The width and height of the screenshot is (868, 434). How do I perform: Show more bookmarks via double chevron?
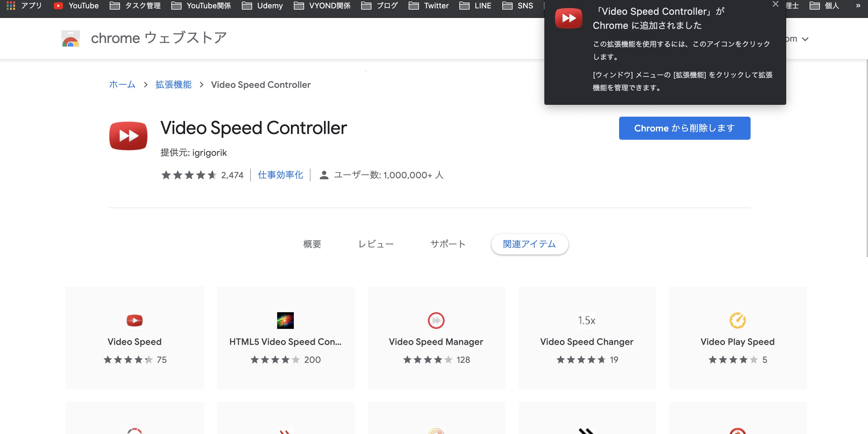coord(858,6)
